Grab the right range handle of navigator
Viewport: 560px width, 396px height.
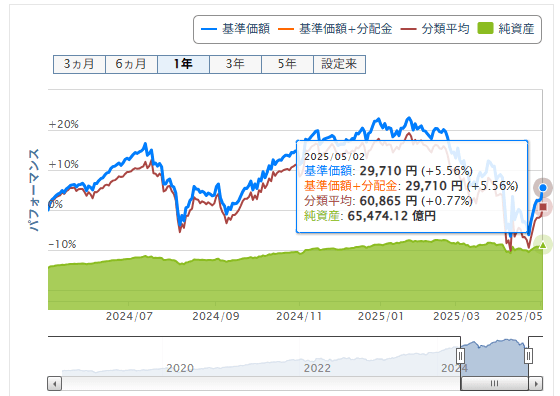tap(528, 356)
